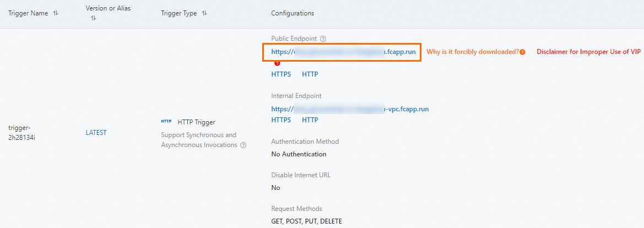The width and height of the screenshot is (644, 228).
Task: Click the help icon beside Asynchronous Invocations
Action: coord(243,145)
